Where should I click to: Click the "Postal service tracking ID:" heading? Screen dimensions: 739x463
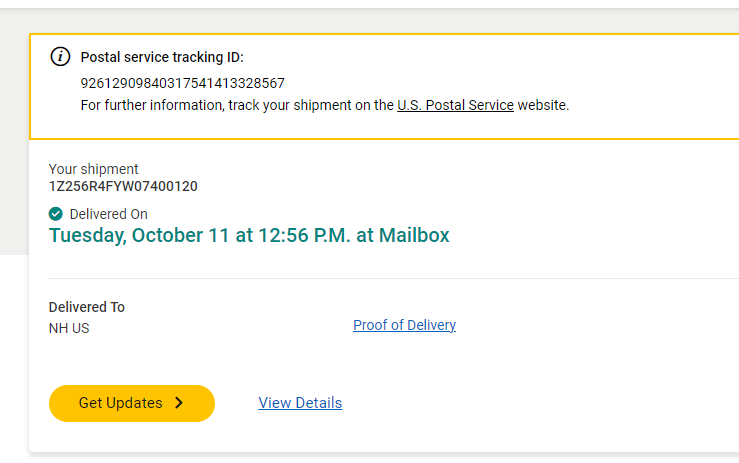[162, 57]
